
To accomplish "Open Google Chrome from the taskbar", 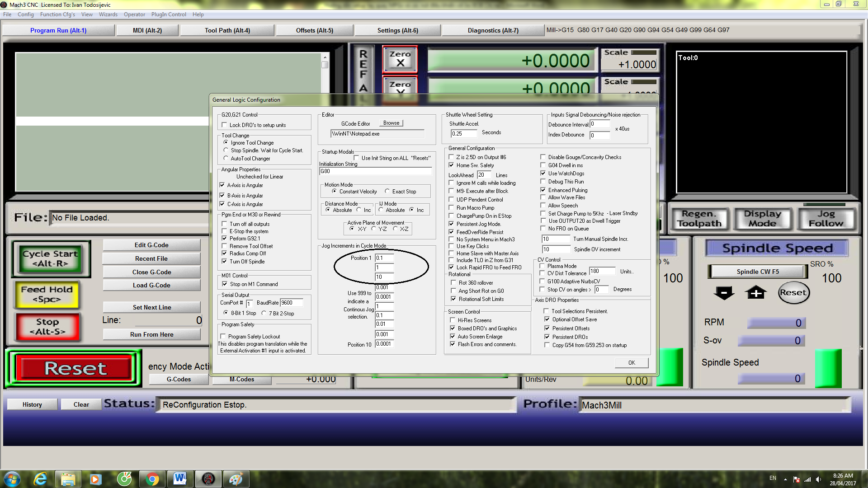I will (152, 479).
